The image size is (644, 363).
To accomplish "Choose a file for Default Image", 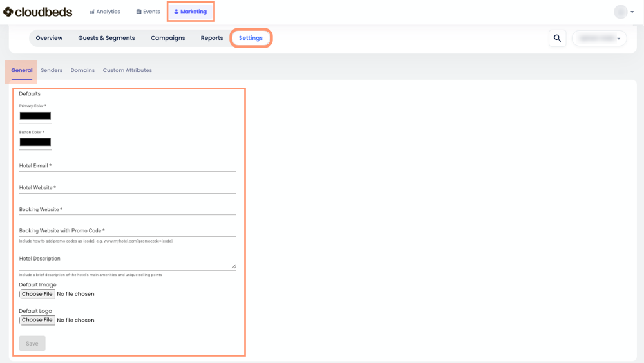I will [x=37, y=294].
